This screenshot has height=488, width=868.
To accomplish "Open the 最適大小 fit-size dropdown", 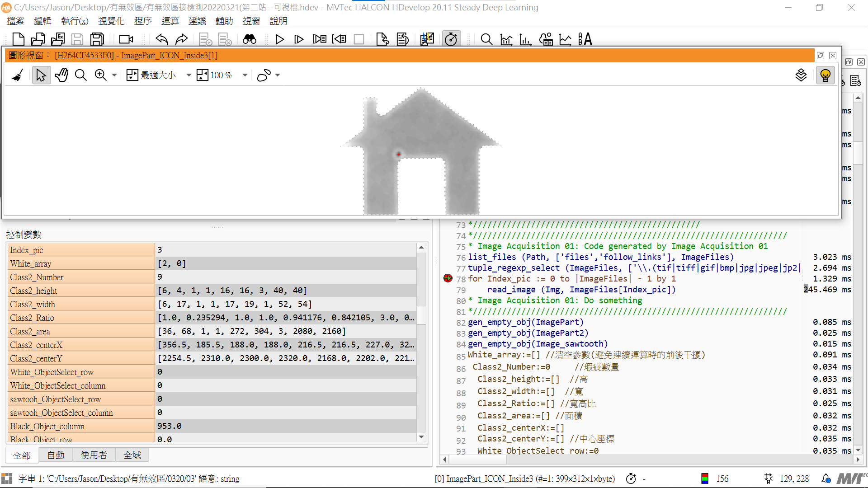I will point(188,75).
